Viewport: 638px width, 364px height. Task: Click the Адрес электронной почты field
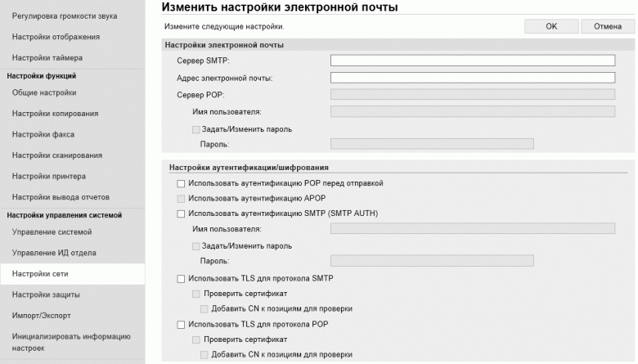point(473,78)
